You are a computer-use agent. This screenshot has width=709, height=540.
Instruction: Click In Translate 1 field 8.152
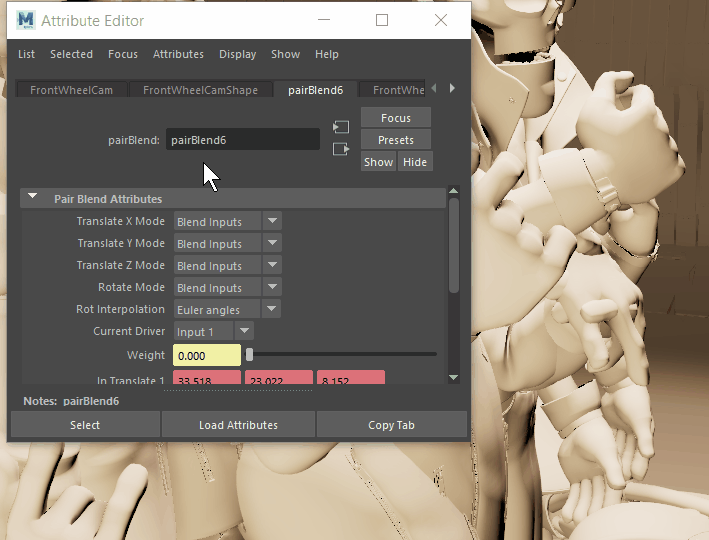(351, 378)
